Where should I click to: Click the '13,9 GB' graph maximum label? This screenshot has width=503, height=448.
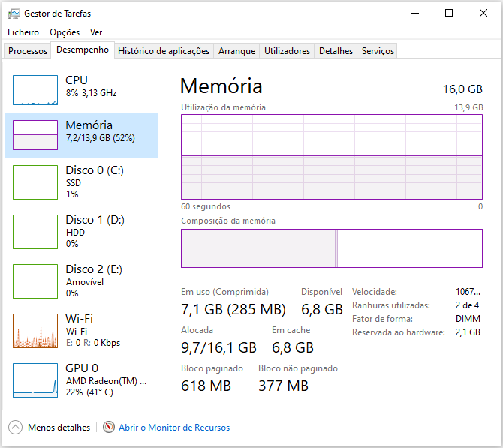tap(468, 107)
